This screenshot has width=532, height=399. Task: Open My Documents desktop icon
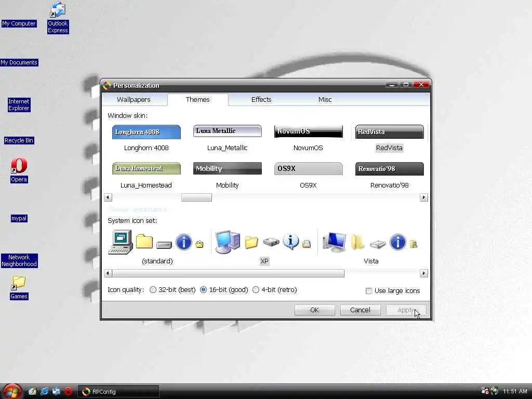(19, 62)
